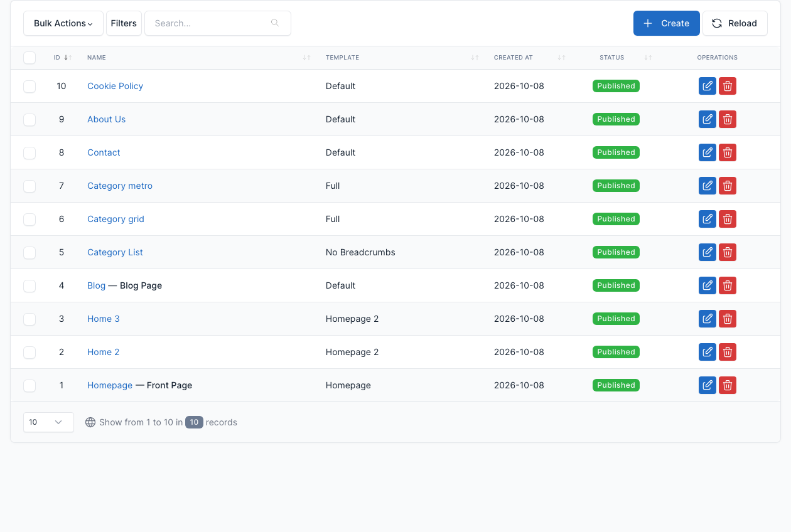Delete the Category metro page

click(728, 186)
